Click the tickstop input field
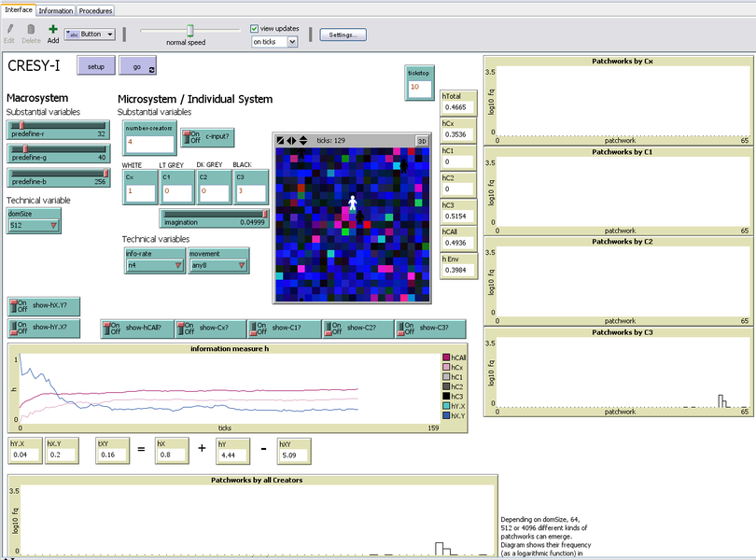756x560 pixels. [x=419, y=89]
